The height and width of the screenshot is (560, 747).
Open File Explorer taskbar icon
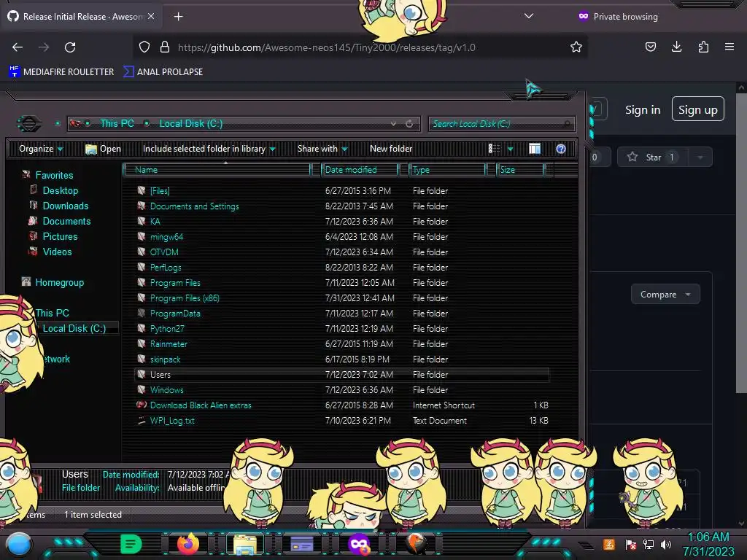pos(245,544)
